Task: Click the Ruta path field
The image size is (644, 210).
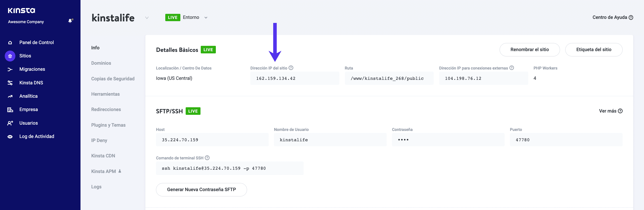Action: pyautogui.click(x=389, y=78)
